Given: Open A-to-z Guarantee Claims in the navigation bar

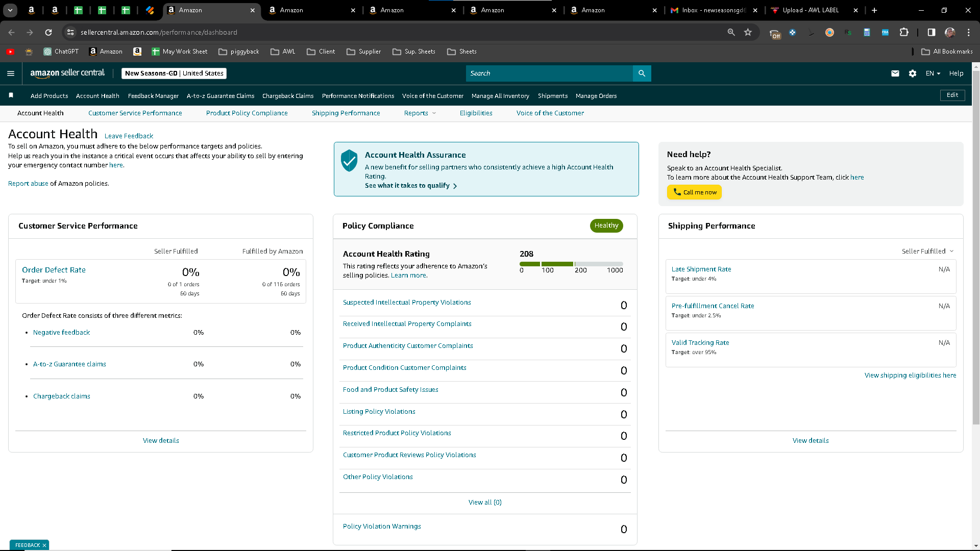Looking at the screenshot, I should 220,96.
